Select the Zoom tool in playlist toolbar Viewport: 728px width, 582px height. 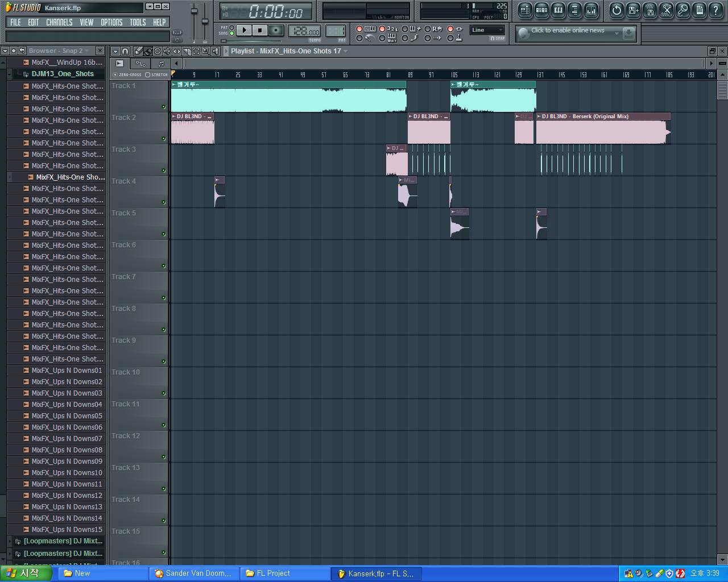(x=206, y=51)
